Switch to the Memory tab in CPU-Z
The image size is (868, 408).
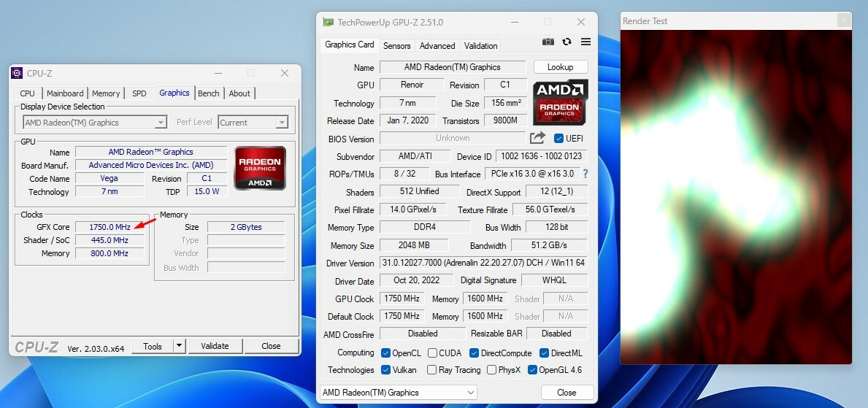click(106, 93)
